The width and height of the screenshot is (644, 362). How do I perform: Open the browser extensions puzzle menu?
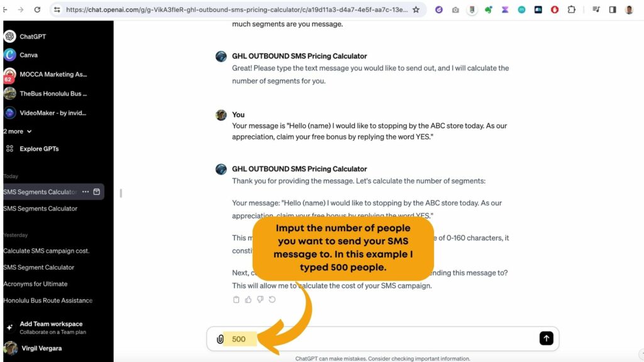pyautogui.click(x=571, y=9)
